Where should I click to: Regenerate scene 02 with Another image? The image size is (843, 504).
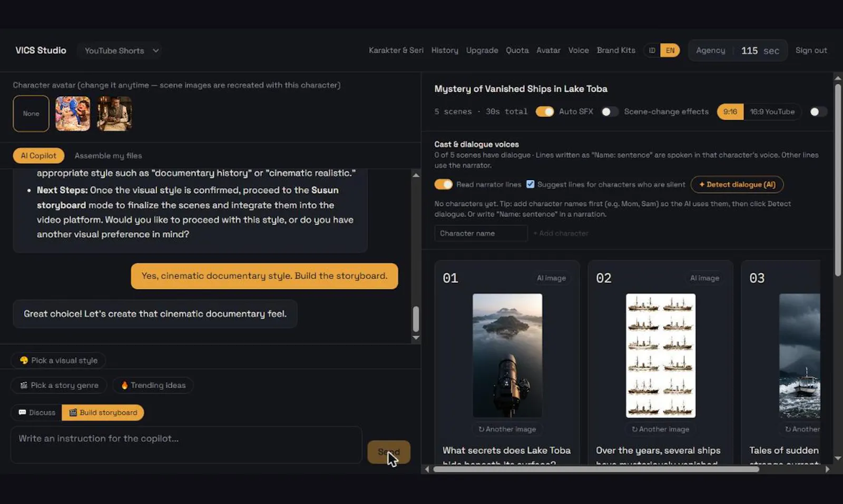click(x=661, y=429)
